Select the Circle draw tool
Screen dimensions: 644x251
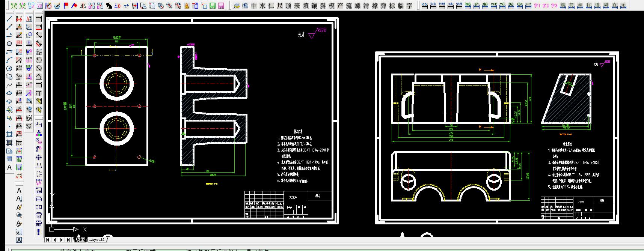tap(9, 68)
